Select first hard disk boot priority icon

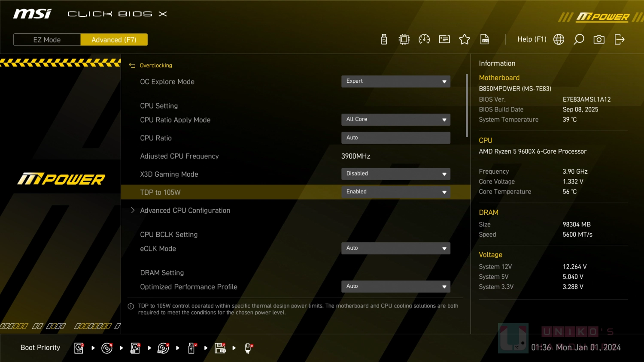(79, 348)
